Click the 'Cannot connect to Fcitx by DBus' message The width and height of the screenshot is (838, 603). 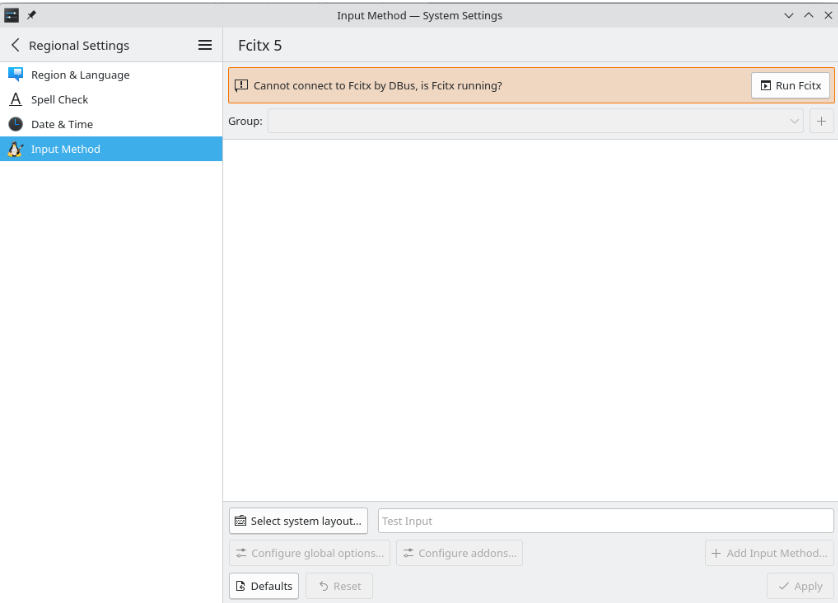[377, 86]
